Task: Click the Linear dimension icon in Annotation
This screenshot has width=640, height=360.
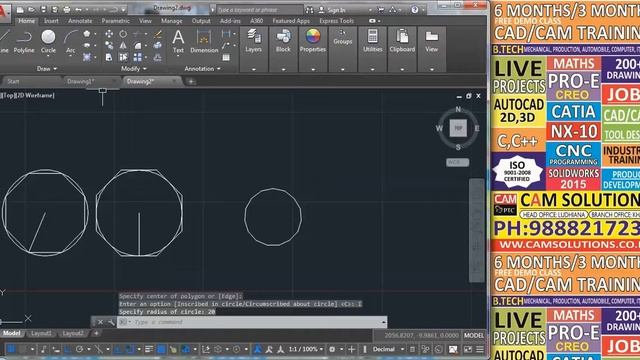Action: tap(226, 34)
